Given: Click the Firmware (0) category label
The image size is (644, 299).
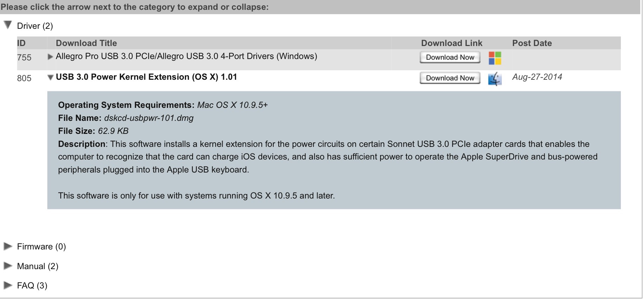Looking at the screenshot, I should (41, 247).
